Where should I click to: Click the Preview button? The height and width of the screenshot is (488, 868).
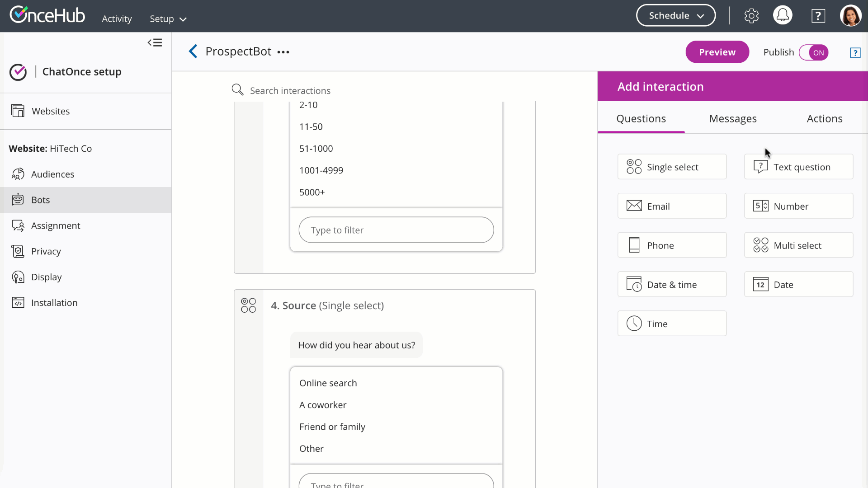click(717, 52)
